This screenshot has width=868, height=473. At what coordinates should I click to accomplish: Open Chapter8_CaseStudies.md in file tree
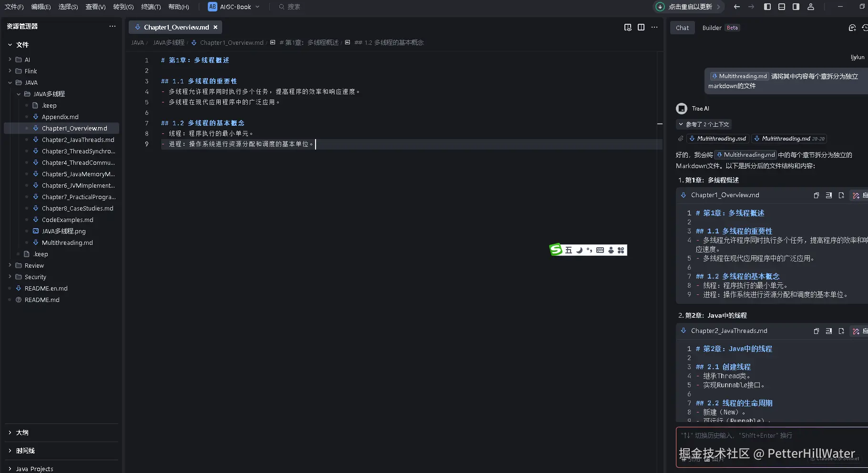click(x=78, y=208)
